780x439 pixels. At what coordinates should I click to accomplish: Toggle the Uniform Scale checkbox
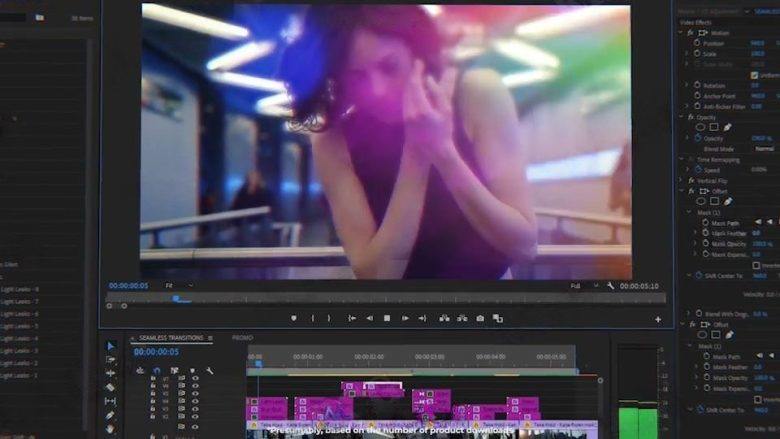pos(754,75)
